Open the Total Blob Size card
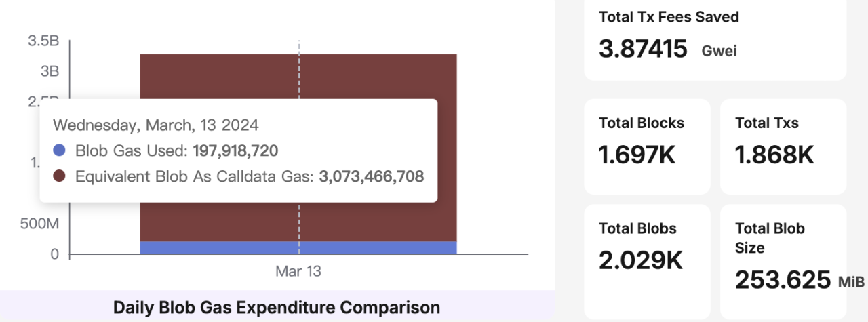This screenshot has height=322, width=868. (783, 262)
